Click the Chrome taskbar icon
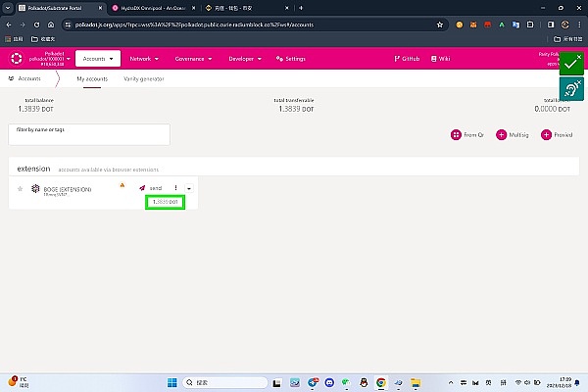The height and width of the screenshot is (392, 588). (381, 382)
